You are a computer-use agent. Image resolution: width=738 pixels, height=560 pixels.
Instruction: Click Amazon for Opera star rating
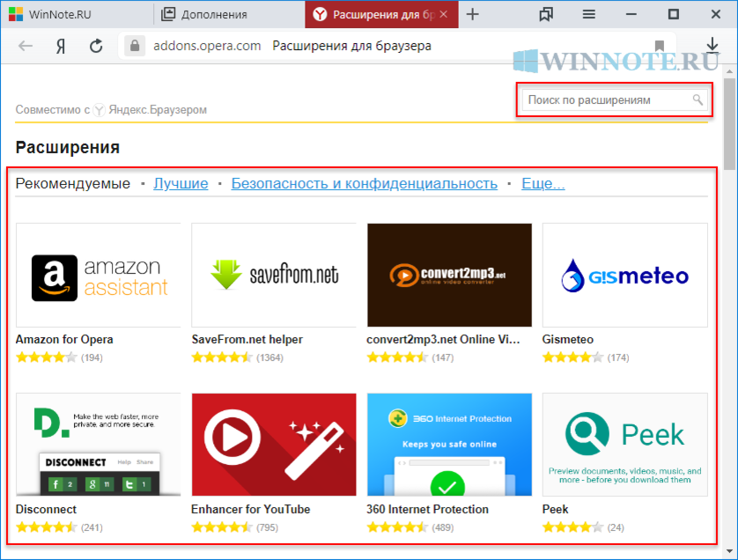point(46,357)
